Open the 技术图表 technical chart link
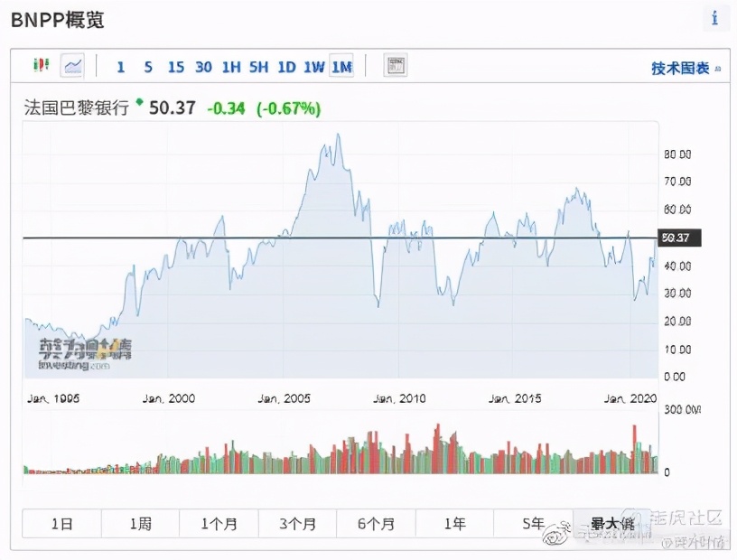Screen dimensions: 737x560 click(680, 69)
